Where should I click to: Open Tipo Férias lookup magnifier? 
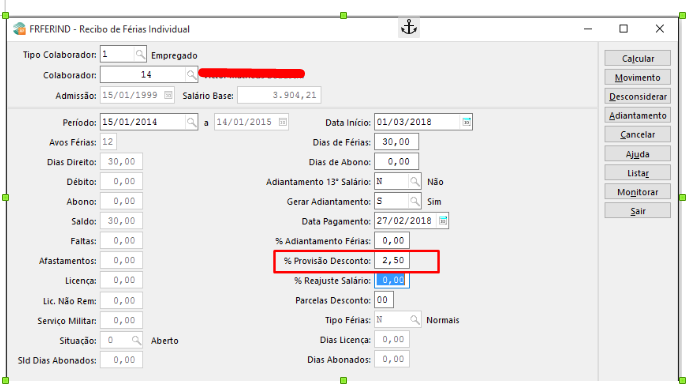(415, 320)
